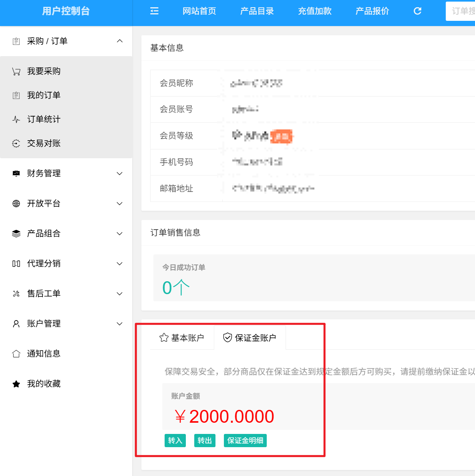The image size is (475, 476).
Task: Open 通知信息 in the sidebar
Action: (x=44, y=354)
